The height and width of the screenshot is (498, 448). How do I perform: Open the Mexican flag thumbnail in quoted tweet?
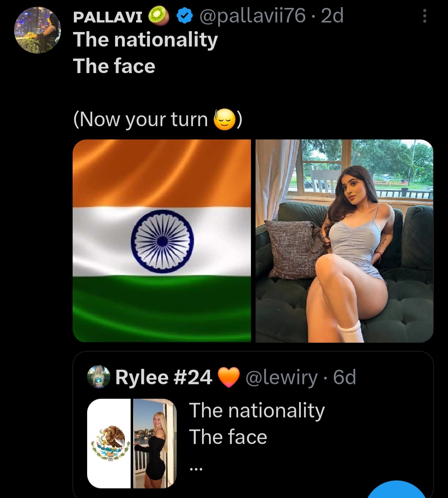pos(109,443)
